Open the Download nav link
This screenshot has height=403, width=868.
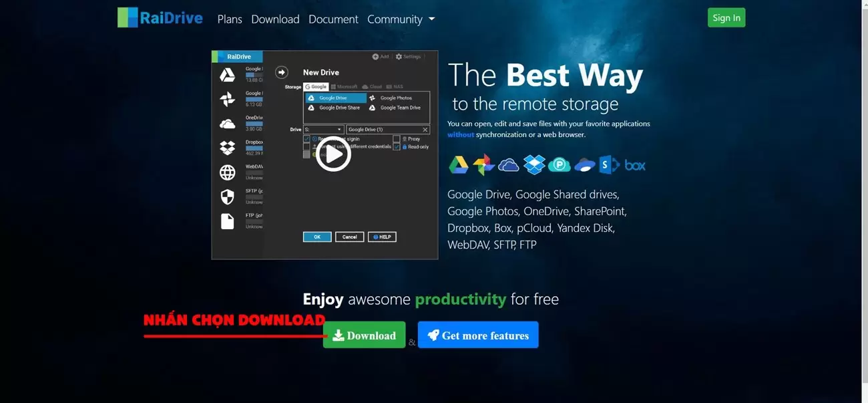tap(275, 19)
